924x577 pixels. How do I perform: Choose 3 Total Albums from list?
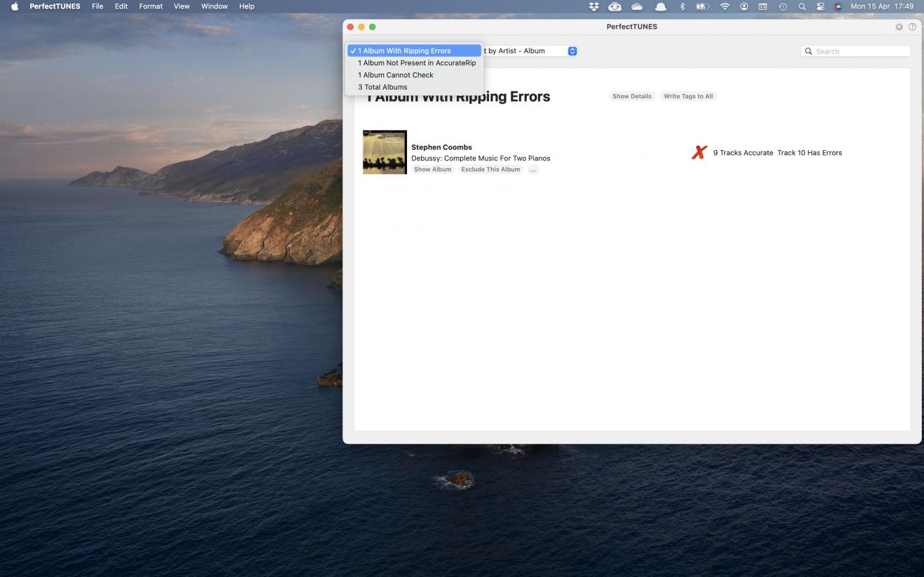[x=382, y=87]
